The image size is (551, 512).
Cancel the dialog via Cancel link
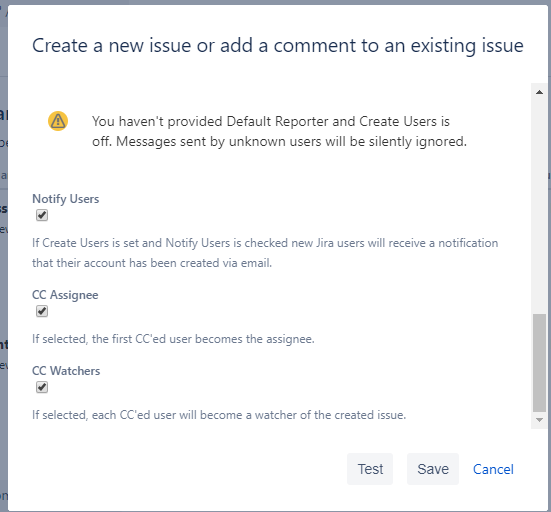(x=493, y=469)
